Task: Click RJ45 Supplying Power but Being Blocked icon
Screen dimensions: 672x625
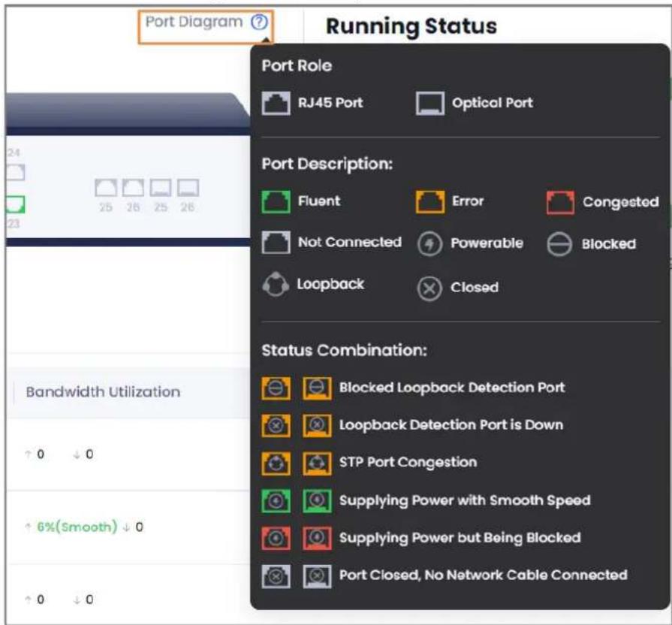Action: pos(276,538)
